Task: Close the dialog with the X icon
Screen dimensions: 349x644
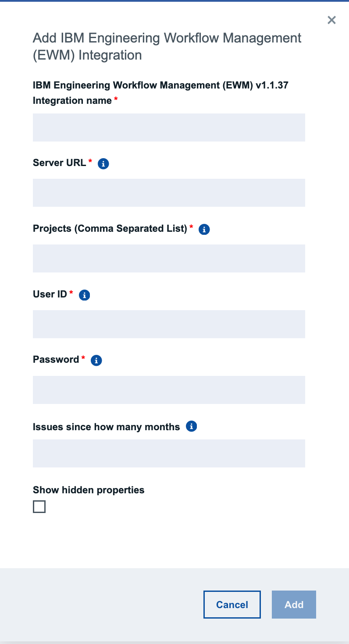Action: point(332,20)
